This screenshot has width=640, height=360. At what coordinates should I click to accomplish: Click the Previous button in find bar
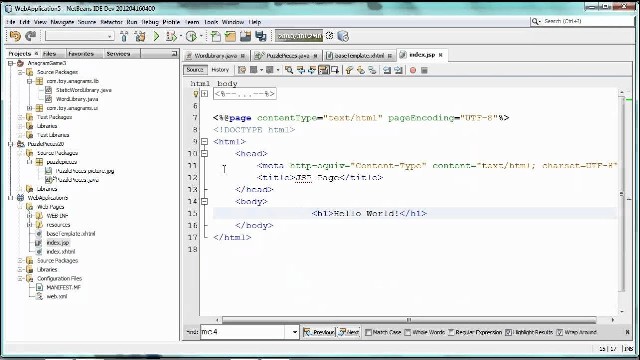point(319,332)
